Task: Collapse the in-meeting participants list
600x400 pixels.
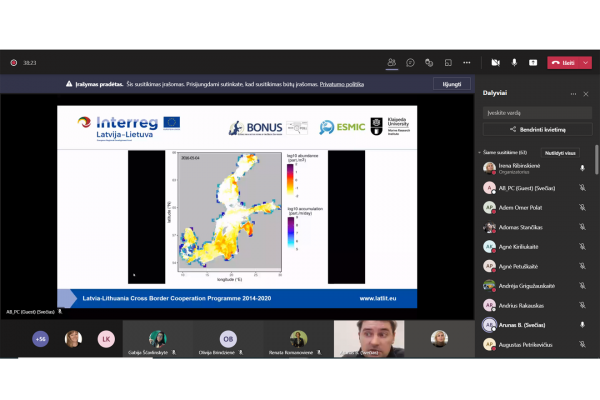Action: (479, 152)
